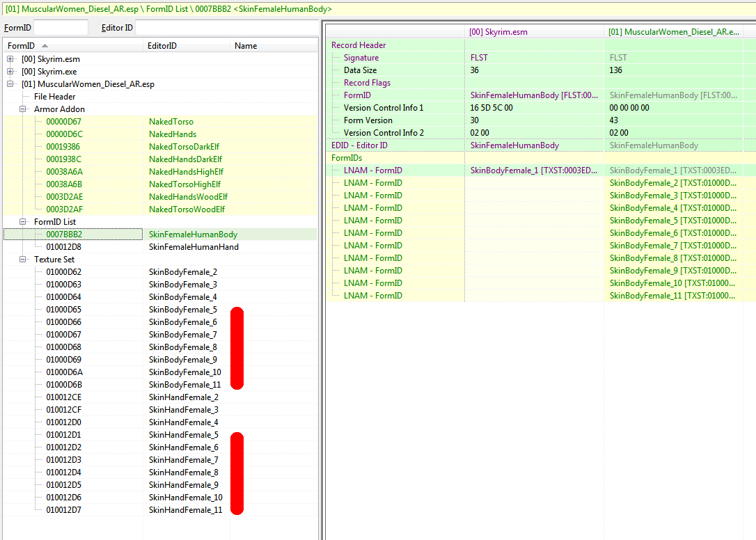The width and height of the screenshot is (756, 540).
Task: Select the NakedTorso armor addon record
Action: 171,122
